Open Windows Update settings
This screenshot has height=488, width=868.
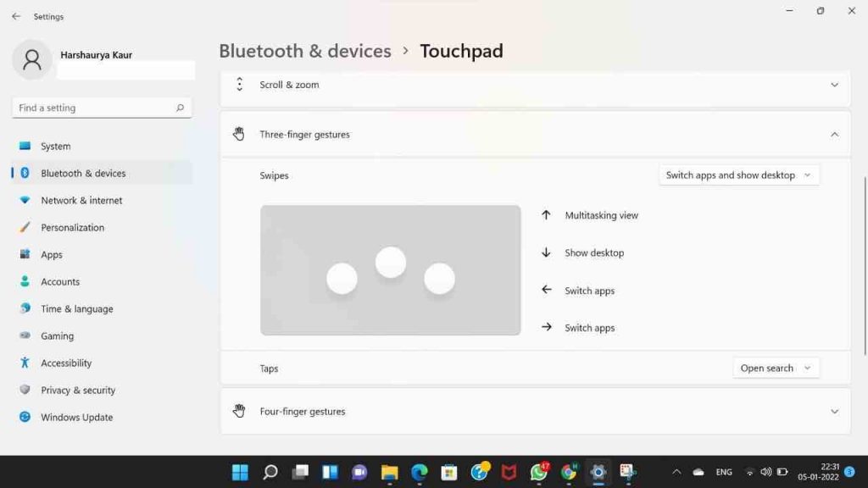click(x=76, y=417)
